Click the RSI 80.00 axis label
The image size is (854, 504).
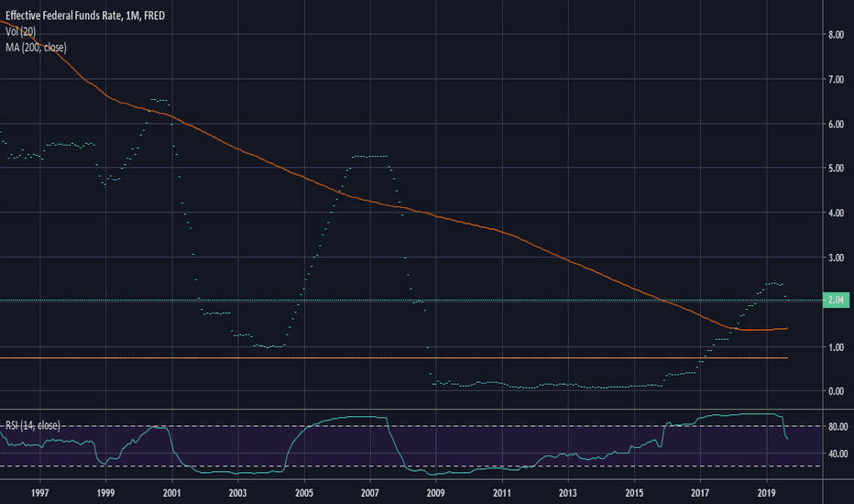[838, 427]
